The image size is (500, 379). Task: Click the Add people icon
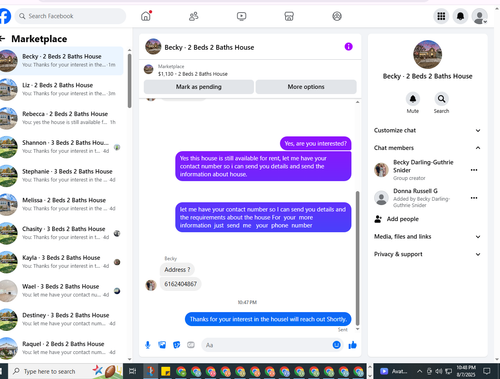tap(378, 219)
